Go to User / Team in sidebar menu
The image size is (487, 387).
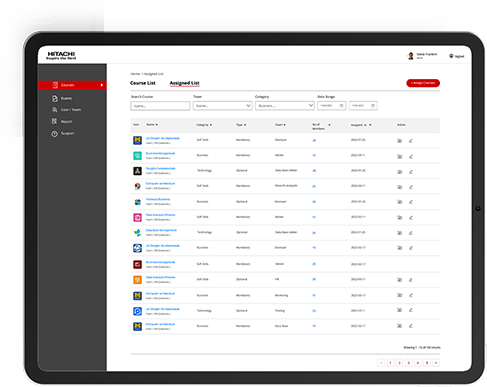pos(71,110)
